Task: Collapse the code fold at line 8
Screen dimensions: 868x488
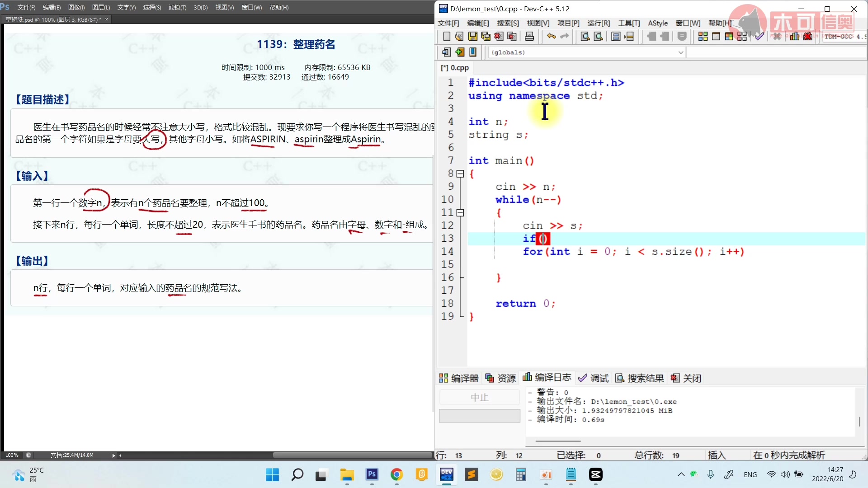Action: click(x=460, y=174)
